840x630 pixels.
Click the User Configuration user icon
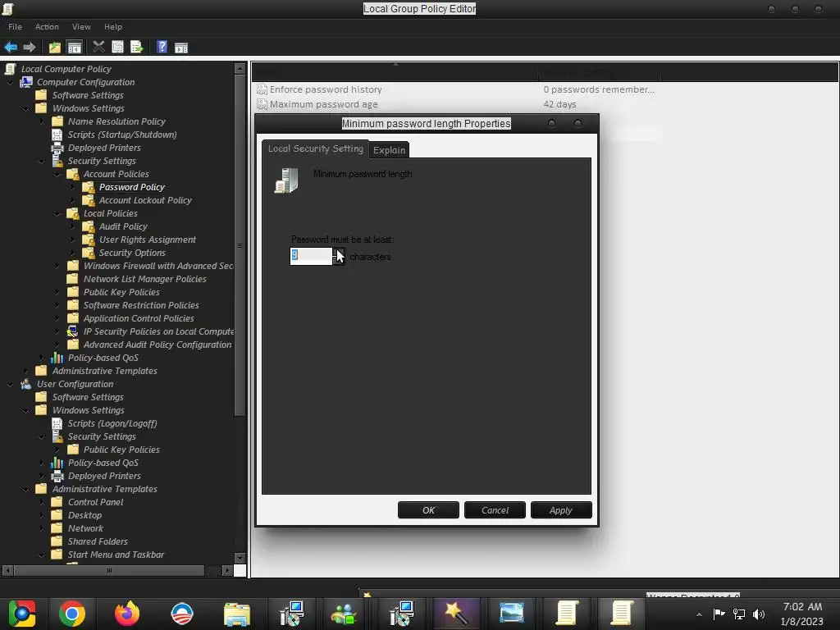click(25, 384)
